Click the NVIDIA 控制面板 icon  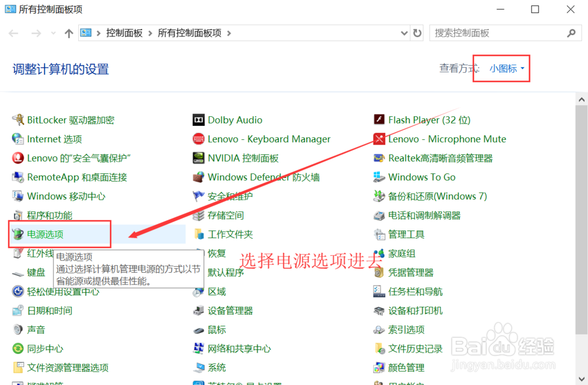coord(198,158)
